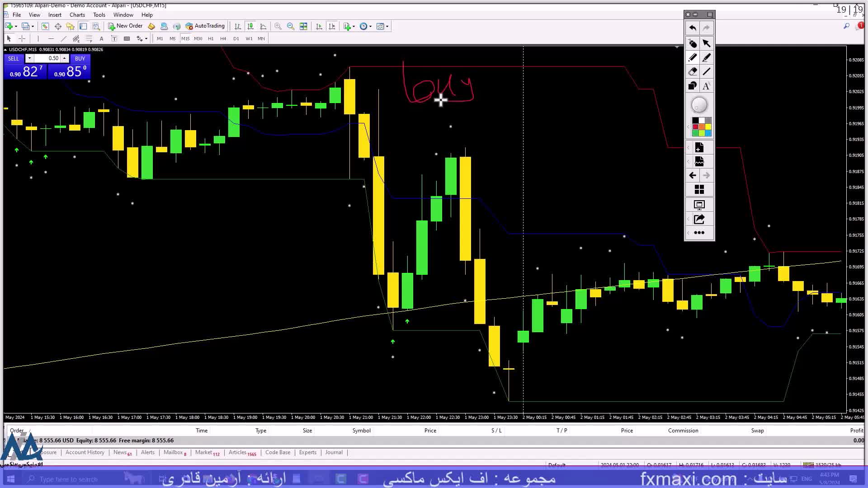Toggle candlestick chart mode
The width and height of the screenshot is (868, 488).
(250, 26)
